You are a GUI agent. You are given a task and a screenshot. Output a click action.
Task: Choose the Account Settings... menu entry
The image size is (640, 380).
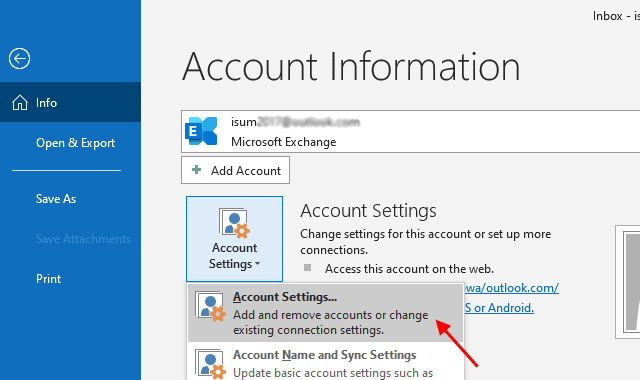(x=325, y=313)
